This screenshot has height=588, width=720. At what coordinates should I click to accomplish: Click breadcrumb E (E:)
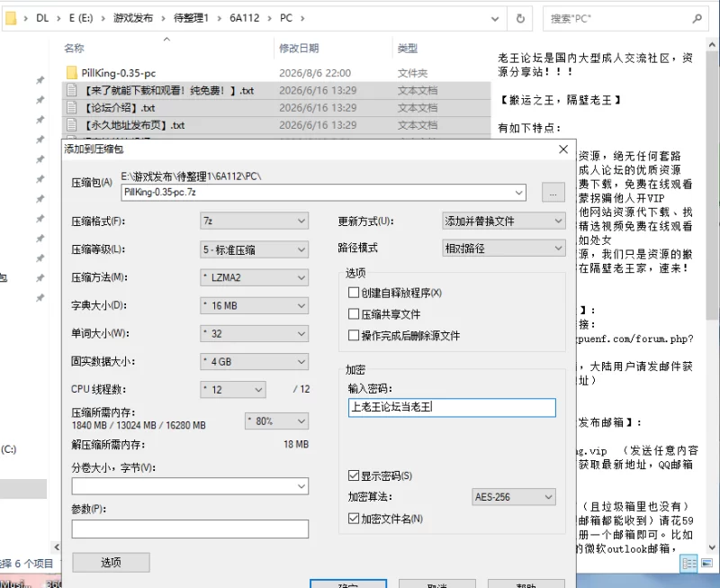point(81,18)
